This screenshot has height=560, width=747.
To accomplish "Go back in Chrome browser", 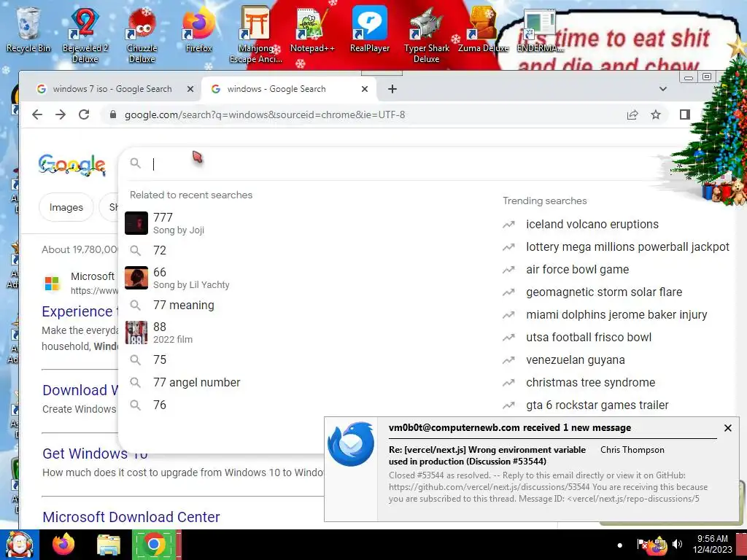I will coord(37,114).
